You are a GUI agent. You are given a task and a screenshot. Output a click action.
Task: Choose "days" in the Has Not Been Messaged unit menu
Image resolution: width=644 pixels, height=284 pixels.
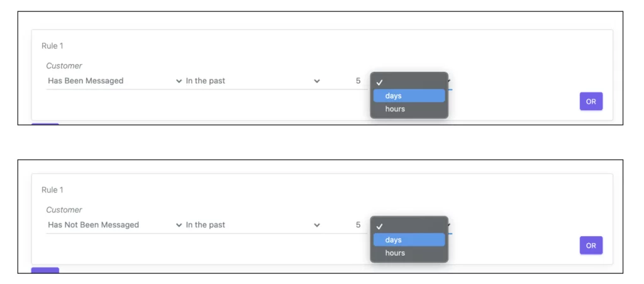click(409, 240)
